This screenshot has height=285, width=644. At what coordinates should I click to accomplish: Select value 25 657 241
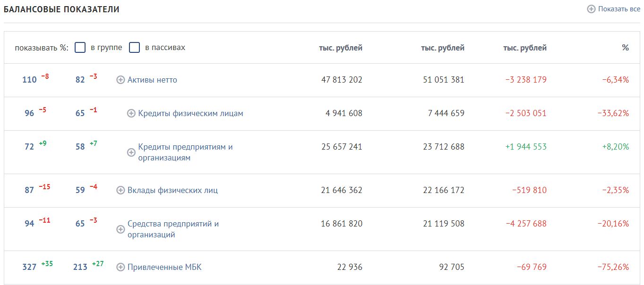(x=342, y=147)
